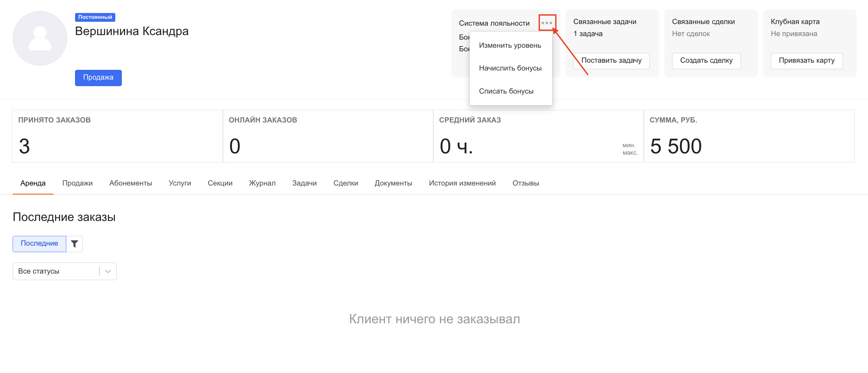Switch to the 'Отзывы' tab
The width and height of the screenshot is (868, 373).
click(525, 183)
